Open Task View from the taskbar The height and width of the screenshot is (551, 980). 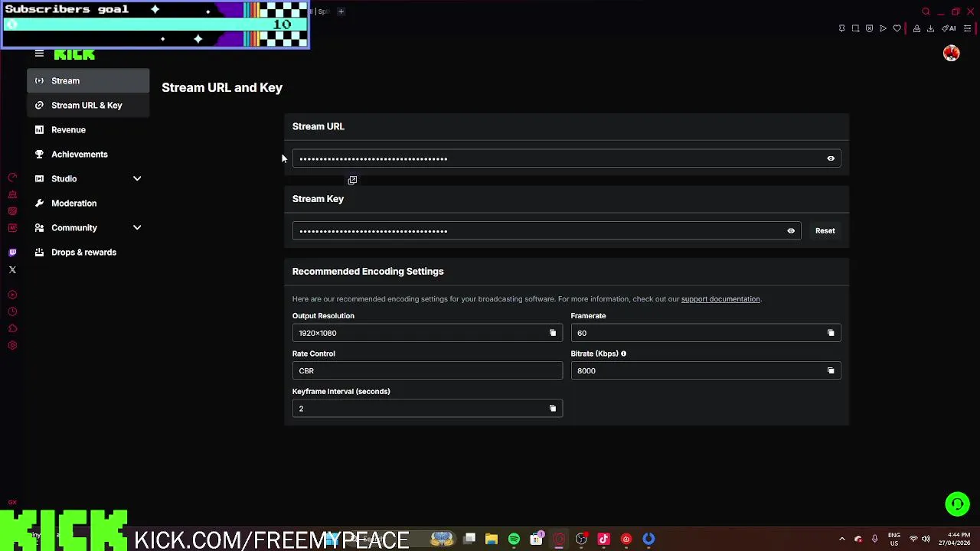coord(469,539)
